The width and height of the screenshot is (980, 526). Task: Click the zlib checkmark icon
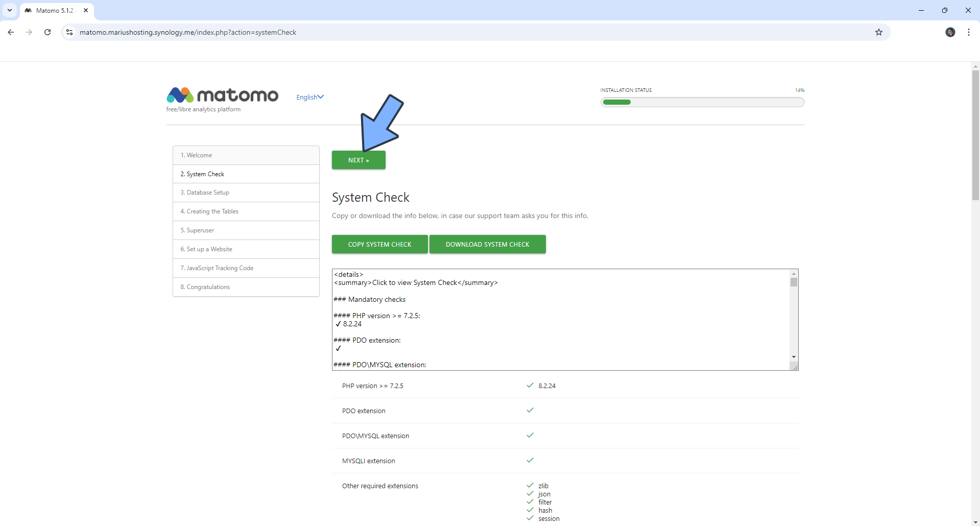[530, 485]
